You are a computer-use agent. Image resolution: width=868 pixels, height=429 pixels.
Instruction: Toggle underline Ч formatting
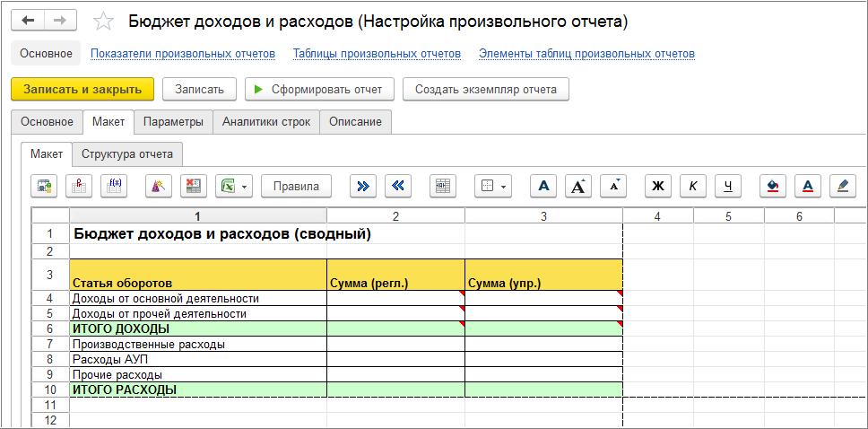[728, 187]
